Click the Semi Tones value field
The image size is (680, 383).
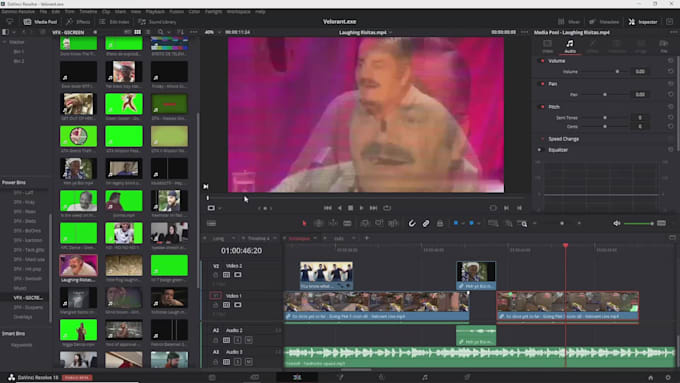pyautogui.click(x=640, y=118)
